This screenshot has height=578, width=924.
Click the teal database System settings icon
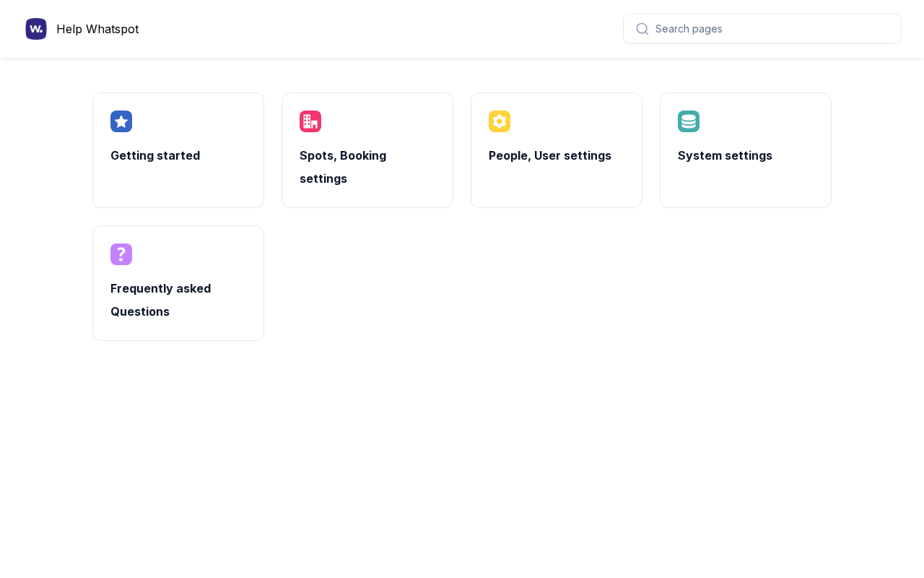(x=689, y=121)
